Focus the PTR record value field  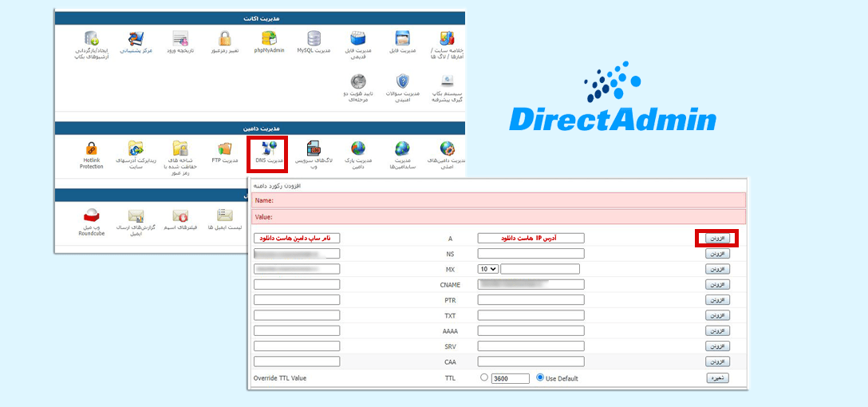coord(531,299)
